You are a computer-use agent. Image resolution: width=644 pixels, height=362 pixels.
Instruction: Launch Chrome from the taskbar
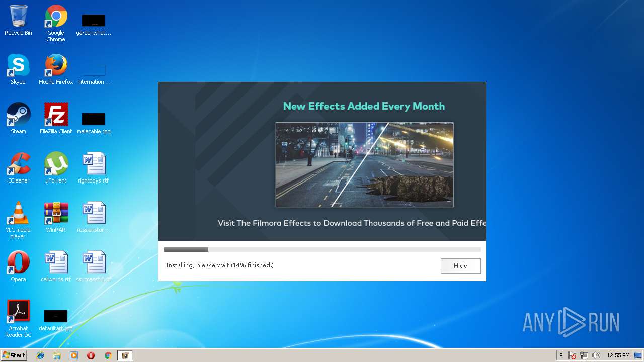(x=108, y=355)
